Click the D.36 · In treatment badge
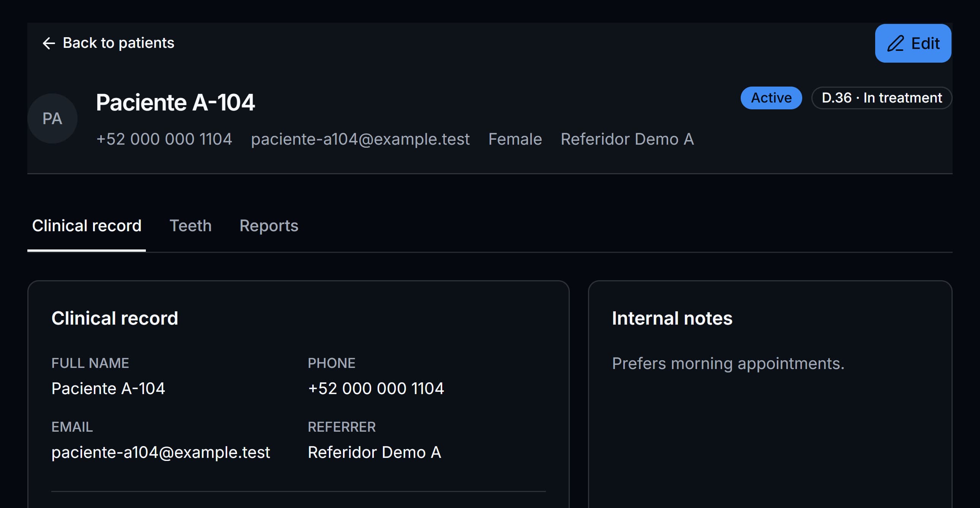Viewport: 980px width, 508px height. click(x=882, y=98)
